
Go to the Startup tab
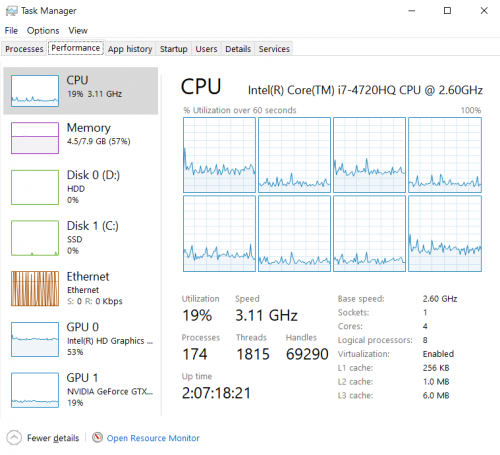click(x=173, y=49)
